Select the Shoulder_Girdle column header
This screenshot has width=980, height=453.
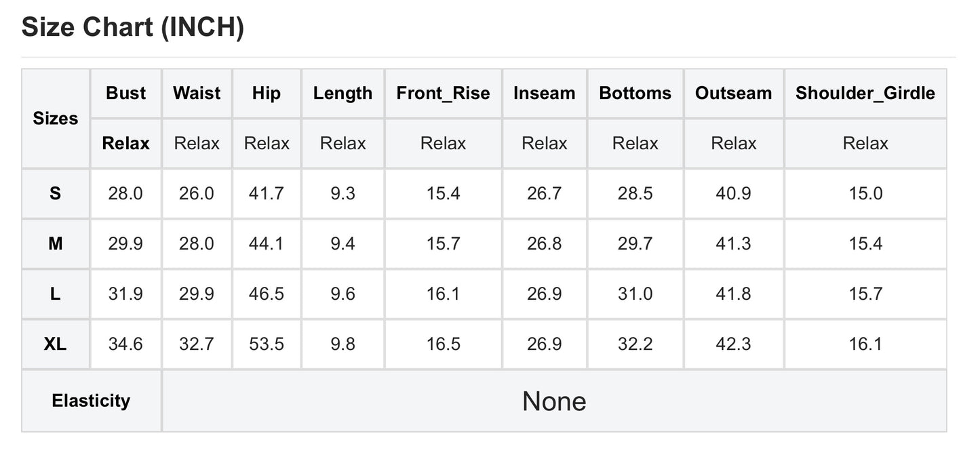point(865,94)
